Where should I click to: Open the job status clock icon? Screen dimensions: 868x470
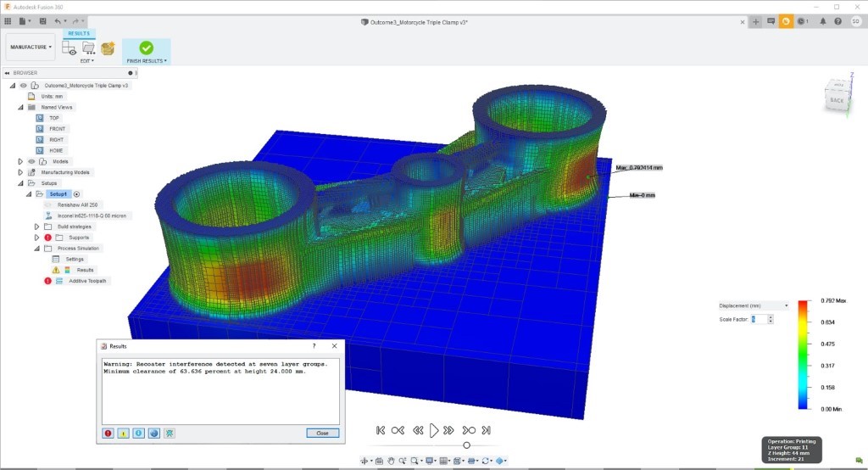801,21
